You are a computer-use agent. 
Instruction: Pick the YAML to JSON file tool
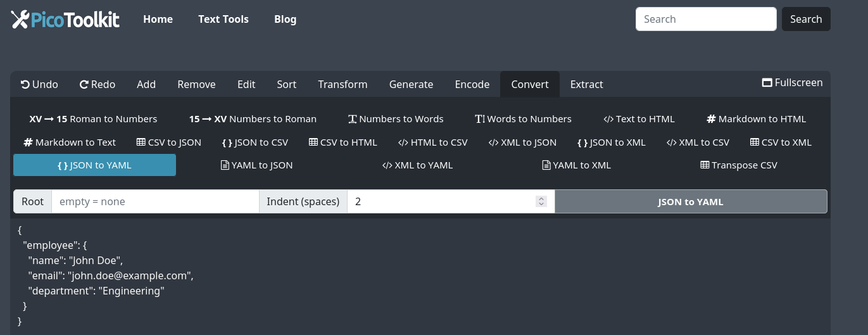(x=256, y=165)
